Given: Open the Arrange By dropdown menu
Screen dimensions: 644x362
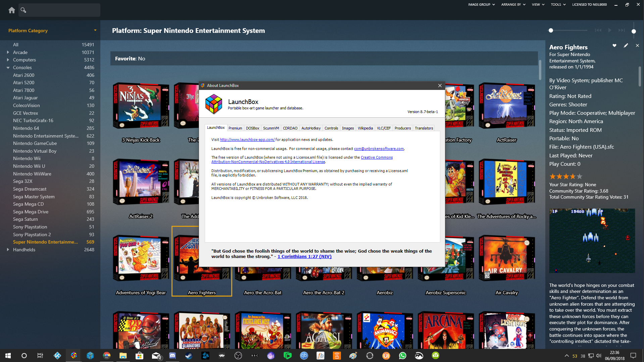Looking at the screenshot, I should point(513,5).
